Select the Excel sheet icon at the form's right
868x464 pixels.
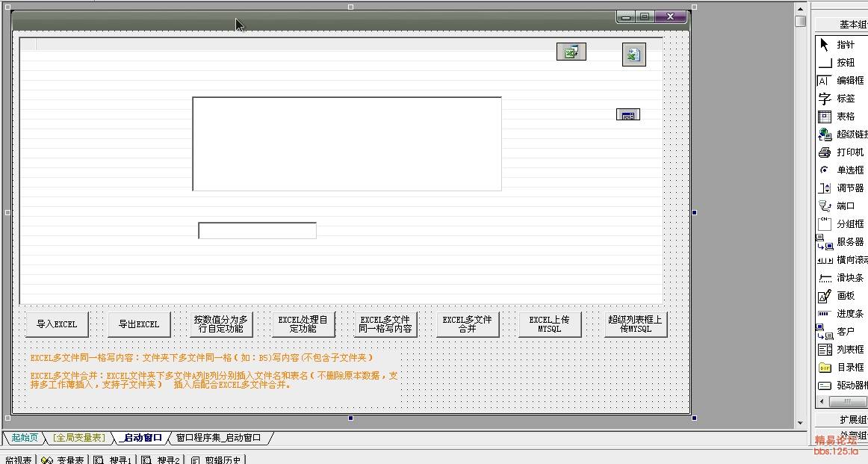tap(634, 55)
